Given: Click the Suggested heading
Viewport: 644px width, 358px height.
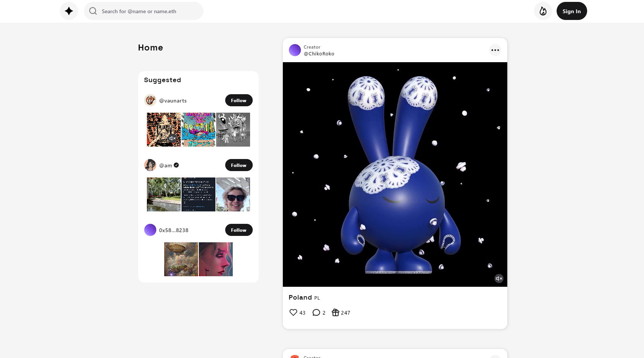Looking at the screenshot, I should point(162,80).
